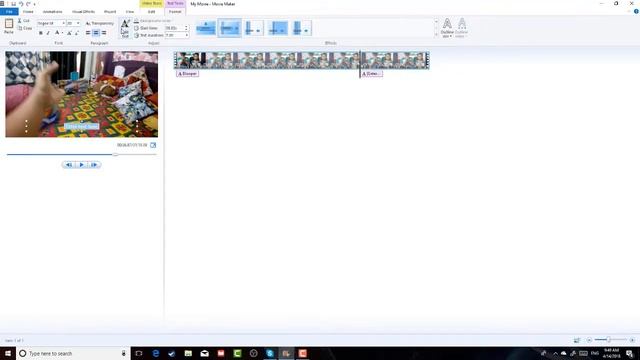Align text to the right
Screen dimensions: 640x360
pyautogui.click(x=104, y=33)
